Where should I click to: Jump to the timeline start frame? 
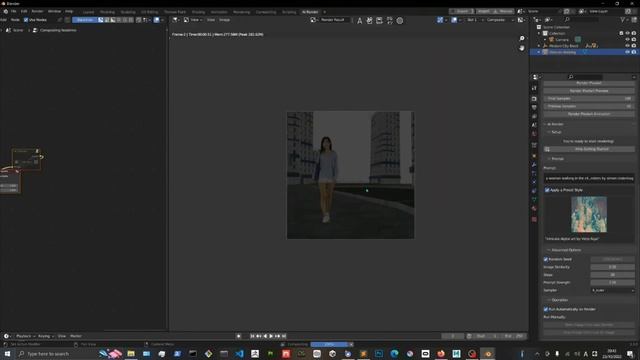coord(252,336)
